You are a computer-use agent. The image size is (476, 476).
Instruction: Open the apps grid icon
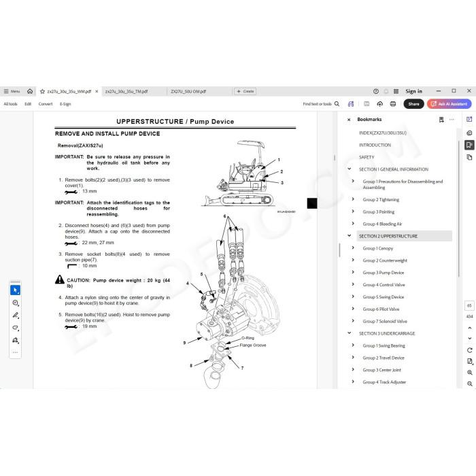[x=396, y=91]
